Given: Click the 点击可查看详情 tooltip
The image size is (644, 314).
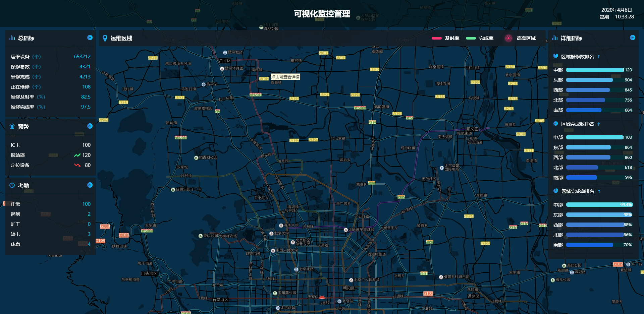Looking at the screenshot, I should 285,77.
